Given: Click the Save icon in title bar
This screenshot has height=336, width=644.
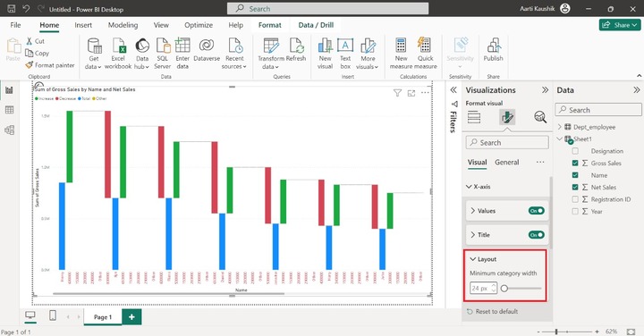Looking at the screenshot, I should coord(11,9).
